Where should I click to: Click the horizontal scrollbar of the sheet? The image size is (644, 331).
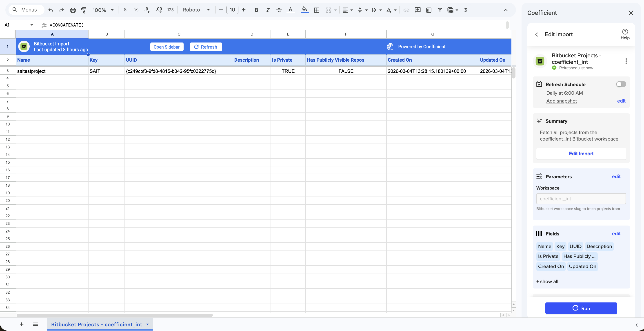[115, 315]
